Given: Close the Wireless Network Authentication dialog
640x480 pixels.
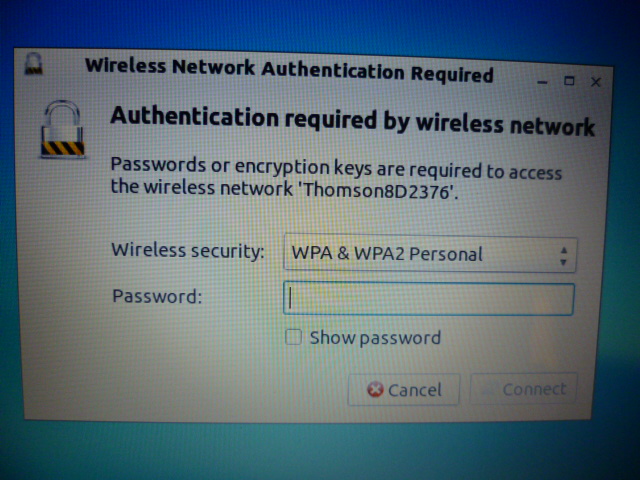Looking at the screenshot, I should point(596,82).
